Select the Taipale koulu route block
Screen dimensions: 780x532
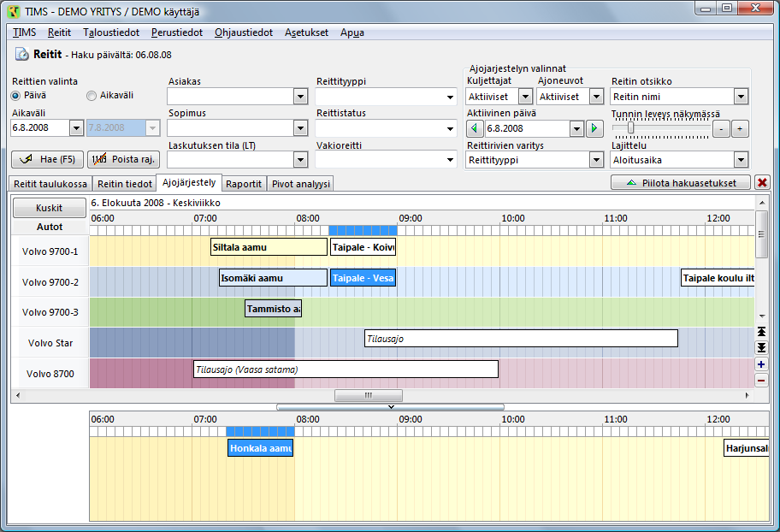click(x=718, y=278)
